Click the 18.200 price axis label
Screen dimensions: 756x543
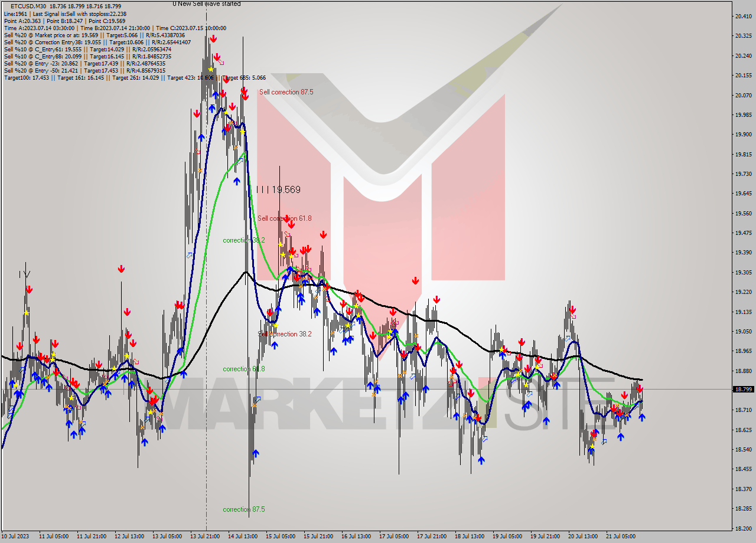pyautogui.click(x=743, y=528)
